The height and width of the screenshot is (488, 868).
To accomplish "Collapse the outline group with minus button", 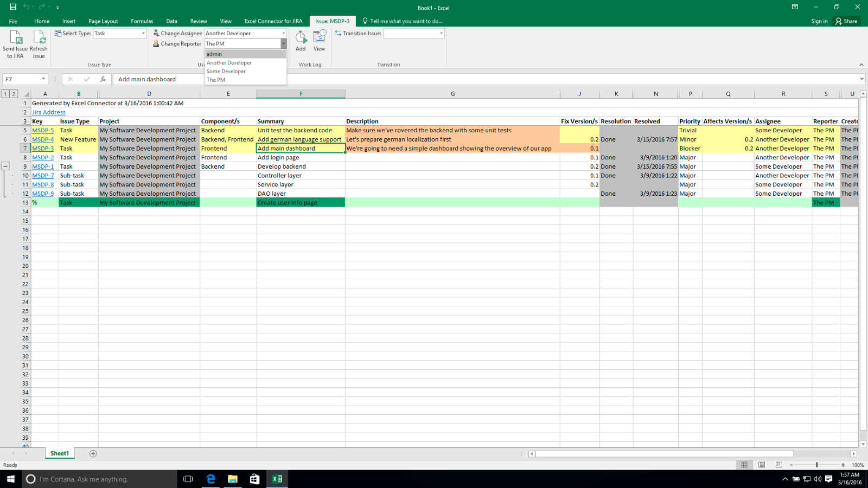I will [5, 166].
